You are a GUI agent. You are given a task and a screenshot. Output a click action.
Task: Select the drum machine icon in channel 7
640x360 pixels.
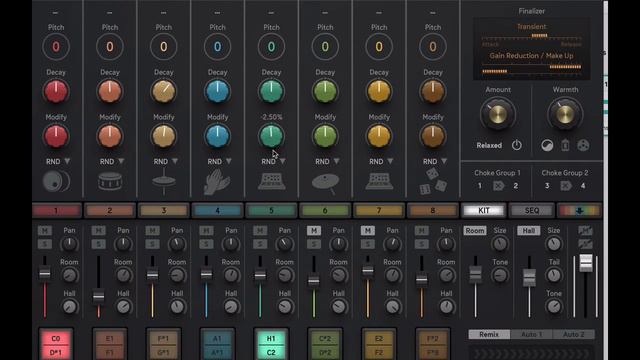pyautogui.click(x=379, y=181)
